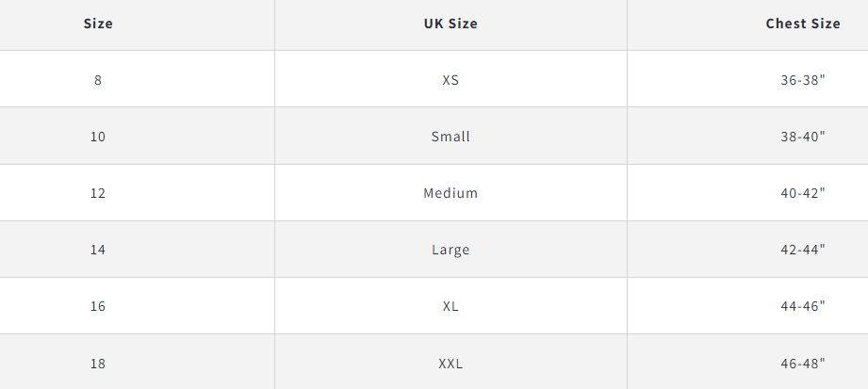Click the UK Size column header

(450, 24)
